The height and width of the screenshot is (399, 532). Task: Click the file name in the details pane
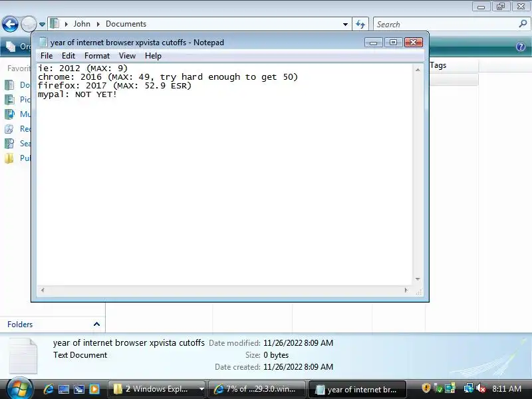pos(129,342)
